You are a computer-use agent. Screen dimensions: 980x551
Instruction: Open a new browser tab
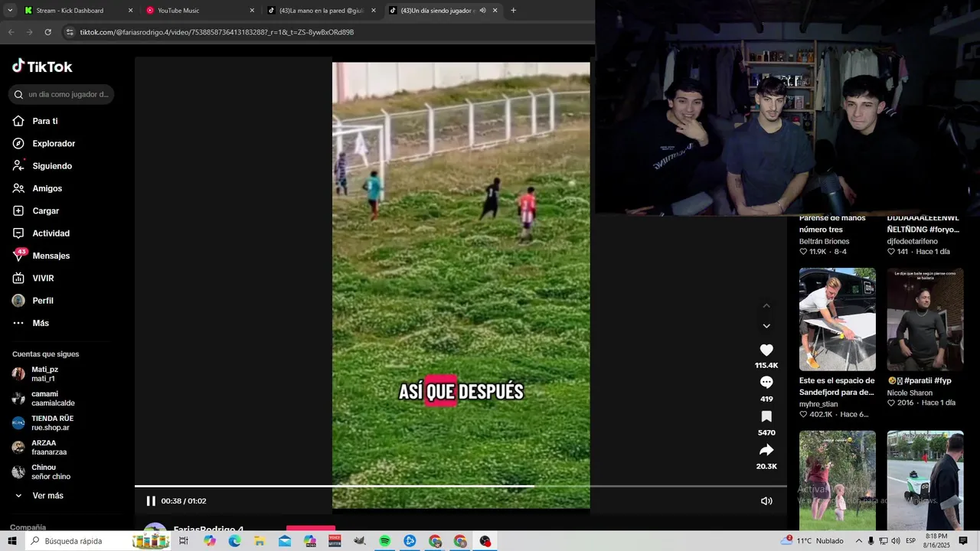click(513, 11)
